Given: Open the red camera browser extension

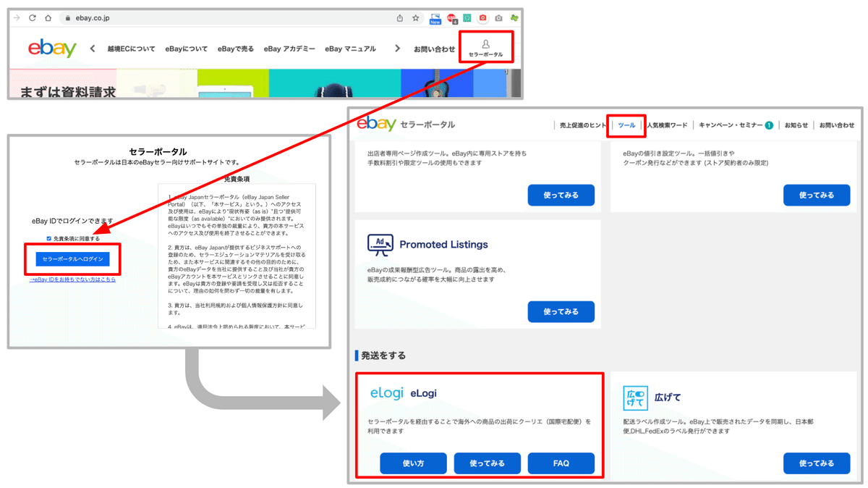Looking at the screenshot, I should coord(483,18).
